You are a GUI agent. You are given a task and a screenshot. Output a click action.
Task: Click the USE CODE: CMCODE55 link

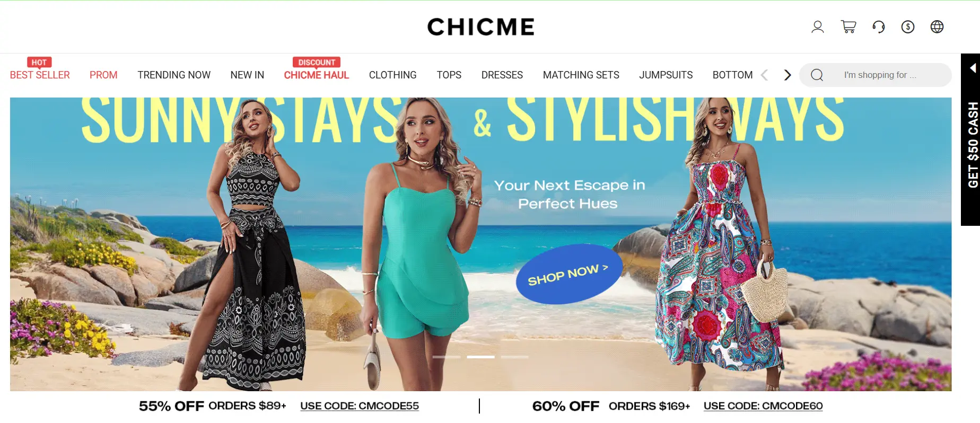point(360,406)
